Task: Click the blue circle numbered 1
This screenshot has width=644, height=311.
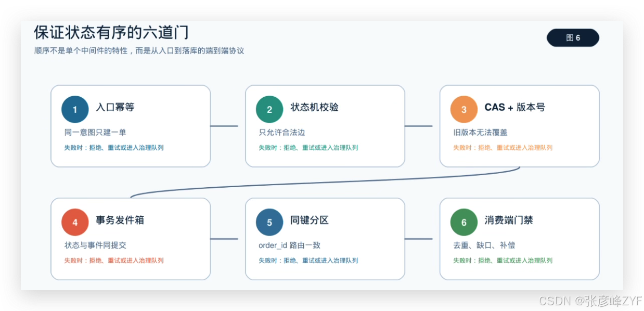Action: tap(75, 109)
